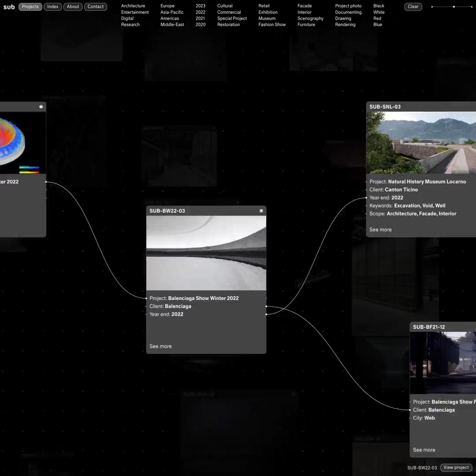Click the SUB-SNL-03 card title
Viewport: 476px width, 476px height.
pos(385,107)
